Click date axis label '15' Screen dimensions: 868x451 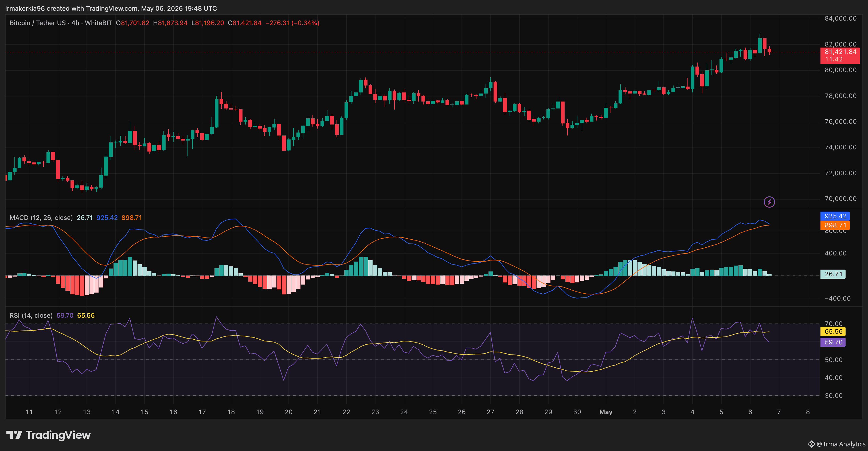click(144, 412)
